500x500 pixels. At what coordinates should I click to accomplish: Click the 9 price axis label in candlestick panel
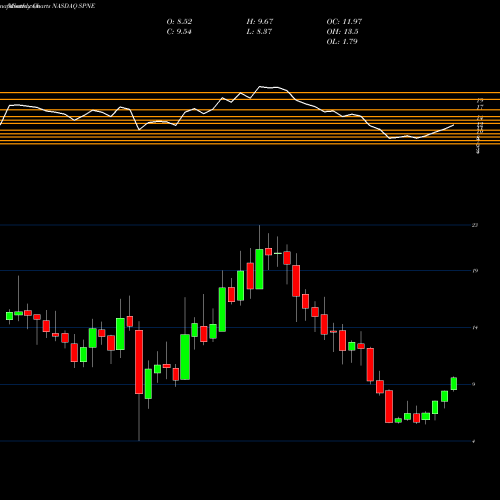[474, 385]
